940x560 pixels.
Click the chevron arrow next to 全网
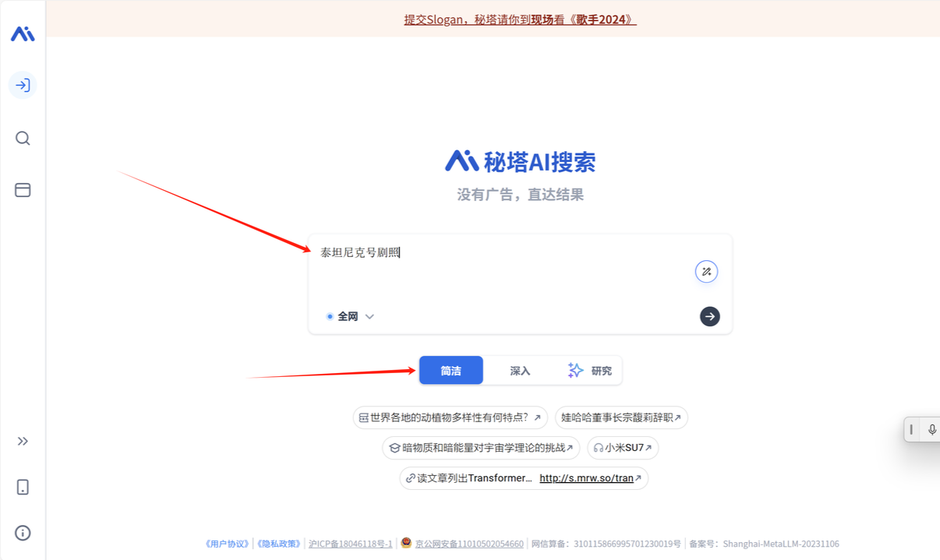click(x=369, y=316)
